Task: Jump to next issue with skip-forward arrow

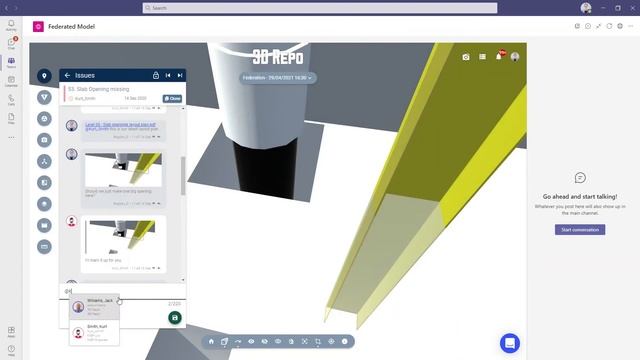Action: [x=180, y=76]
